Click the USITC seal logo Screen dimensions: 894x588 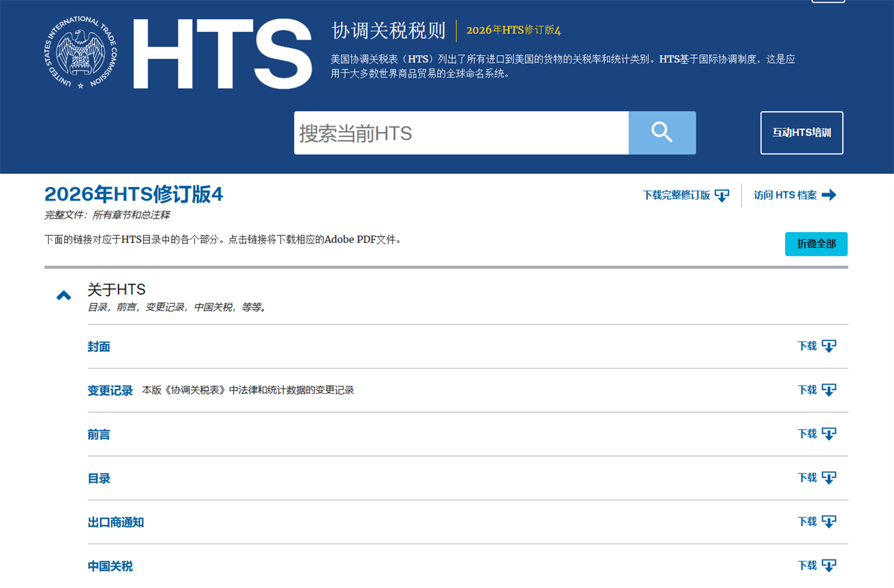tap(77, 53)
